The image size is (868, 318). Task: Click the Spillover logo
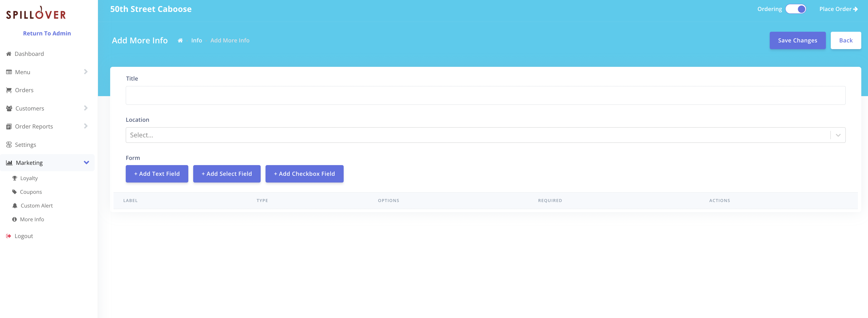pyautogui.click(x=36, y=13)
